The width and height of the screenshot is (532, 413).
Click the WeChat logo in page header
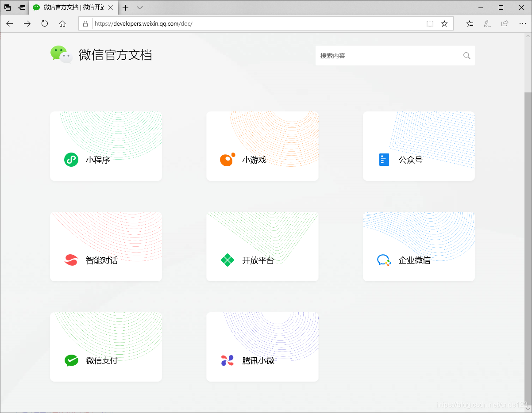[x=61, y=54]
